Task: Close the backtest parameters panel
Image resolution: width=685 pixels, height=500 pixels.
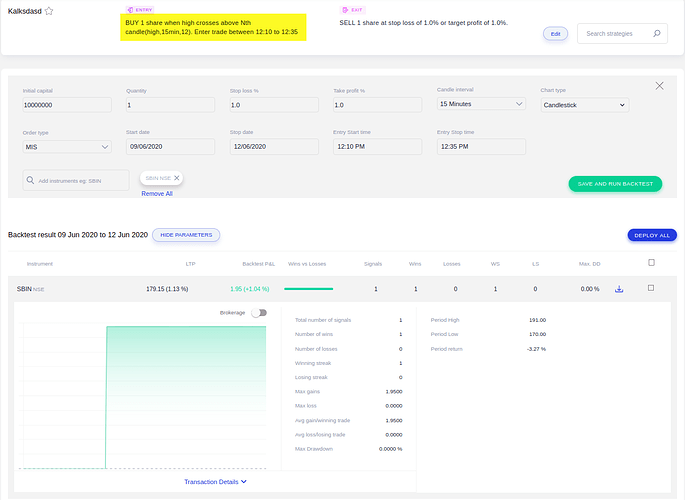Action: 659,86
